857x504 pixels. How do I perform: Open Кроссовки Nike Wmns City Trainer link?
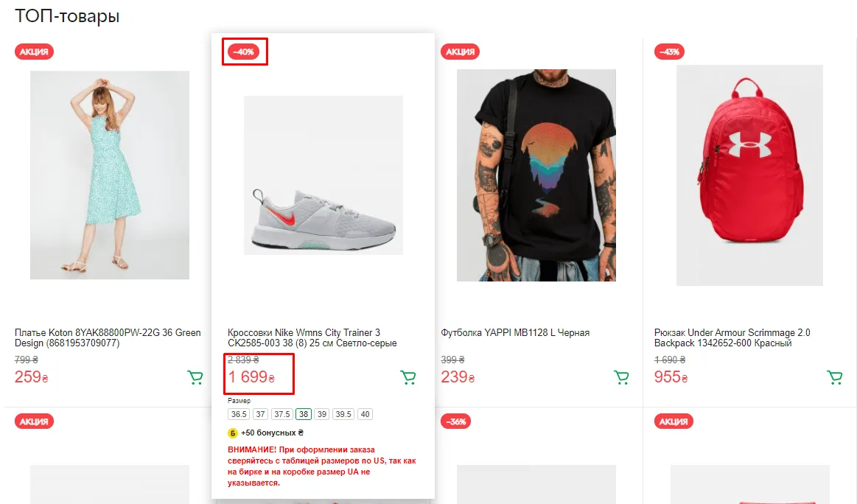point(312,337)
